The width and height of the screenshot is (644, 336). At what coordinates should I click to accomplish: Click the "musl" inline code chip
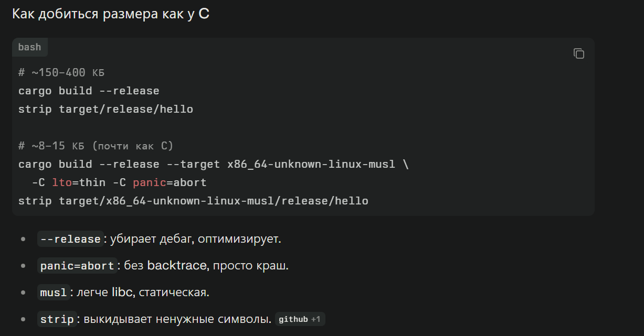click(54, 292)
